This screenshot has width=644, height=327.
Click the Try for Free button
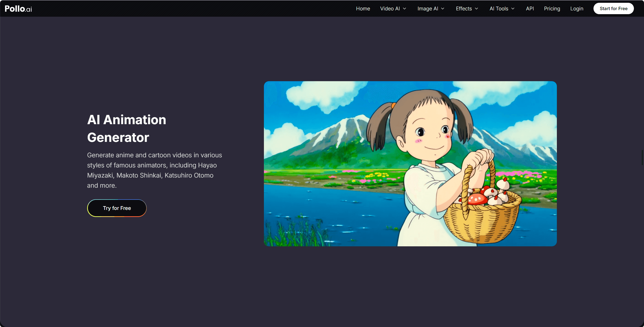pos(117,208)
